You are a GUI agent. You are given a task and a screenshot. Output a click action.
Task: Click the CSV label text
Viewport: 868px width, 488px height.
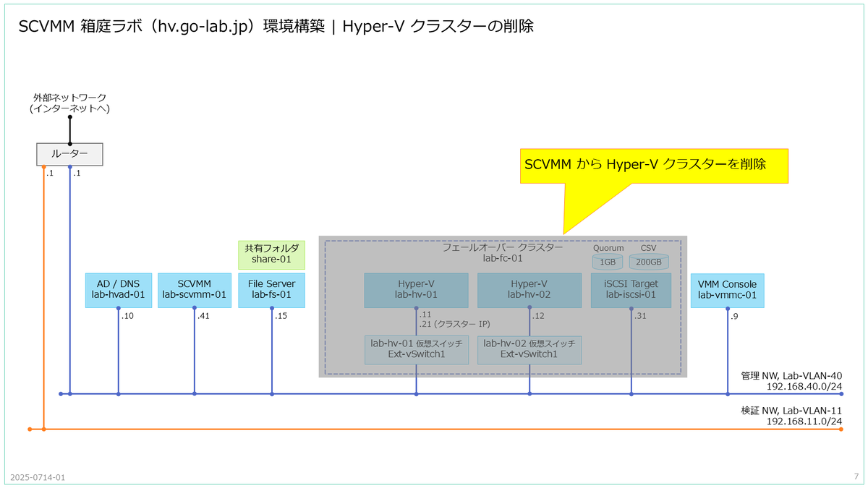click(x=649, y=247)
